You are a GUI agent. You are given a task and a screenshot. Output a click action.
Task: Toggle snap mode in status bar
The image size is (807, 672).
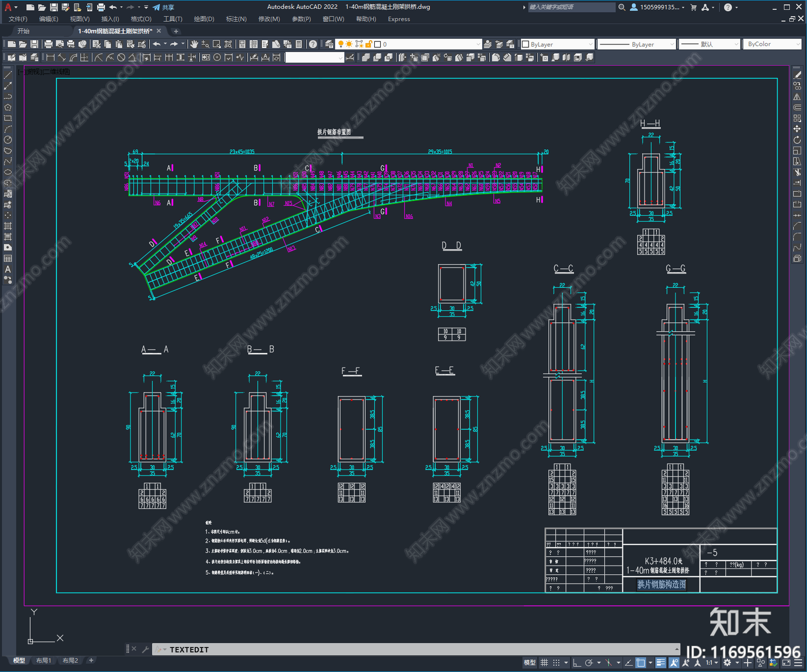[x=556, y=663]
